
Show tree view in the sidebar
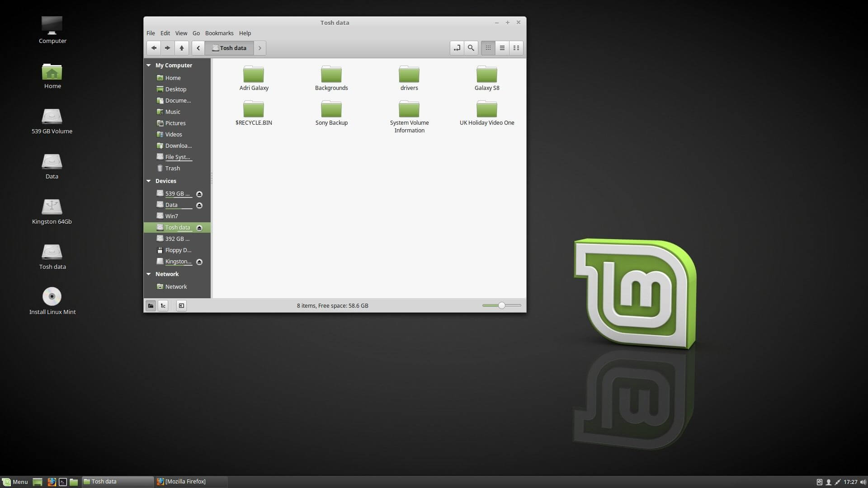[163, 306]
